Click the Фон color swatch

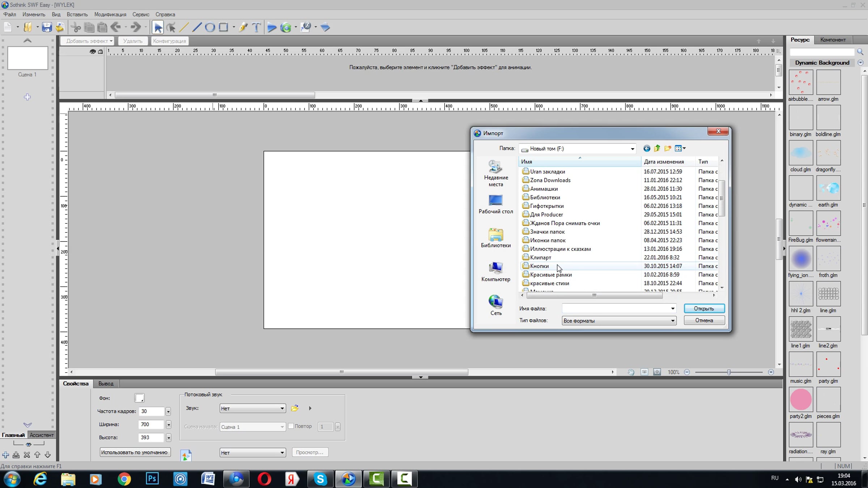click(x=139, y=398)
